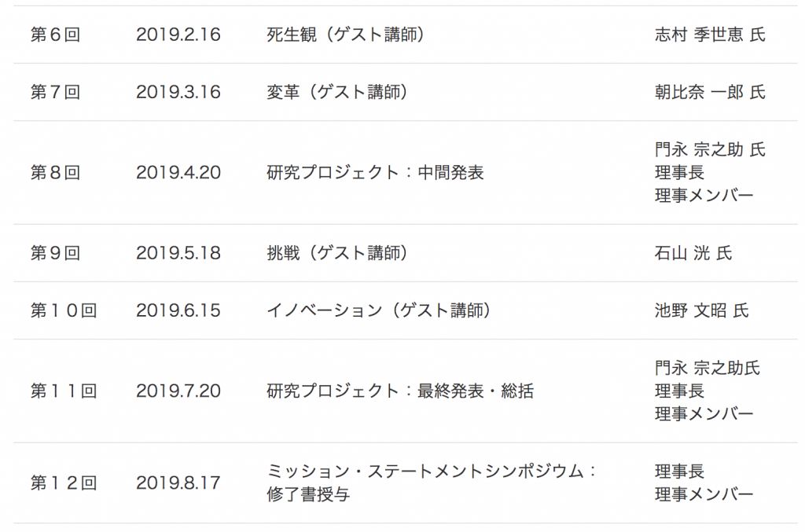Viewport: 805px width, 532px height.
Task: Click 研究プロジェクト：最終発表・総括 text
Action: [x=400, y=391]
